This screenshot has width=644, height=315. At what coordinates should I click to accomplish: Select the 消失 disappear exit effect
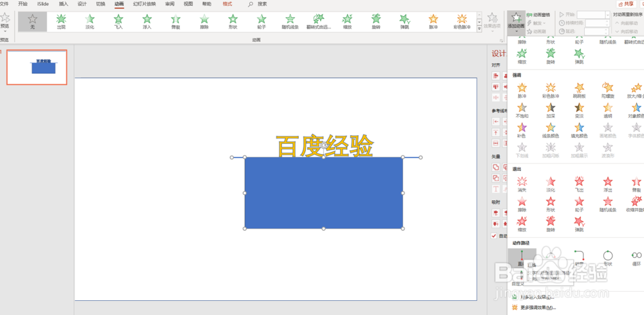522,184
